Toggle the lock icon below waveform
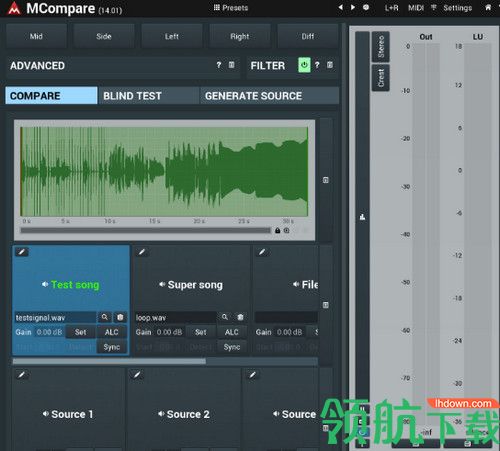Image resolution: width=500 pixels, height=451 pixels. [277, 230]
